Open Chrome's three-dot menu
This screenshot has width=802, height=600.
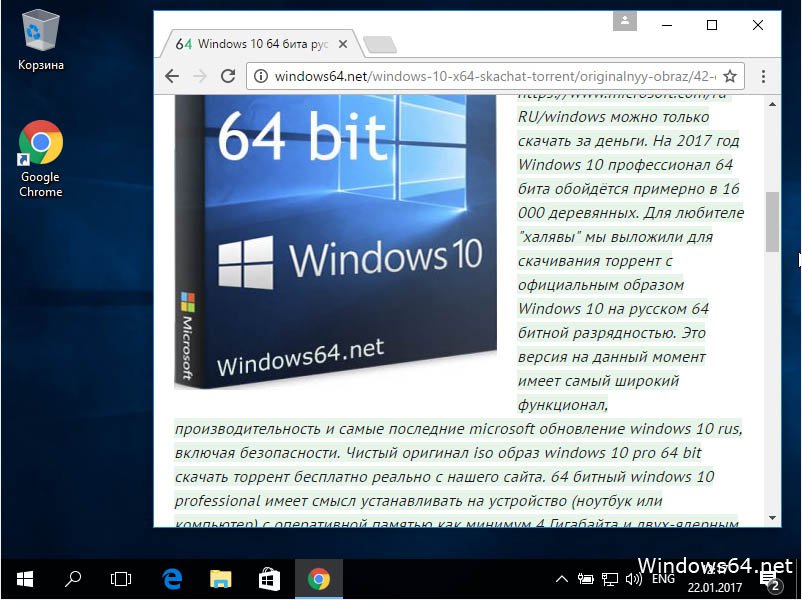point(763,76)
